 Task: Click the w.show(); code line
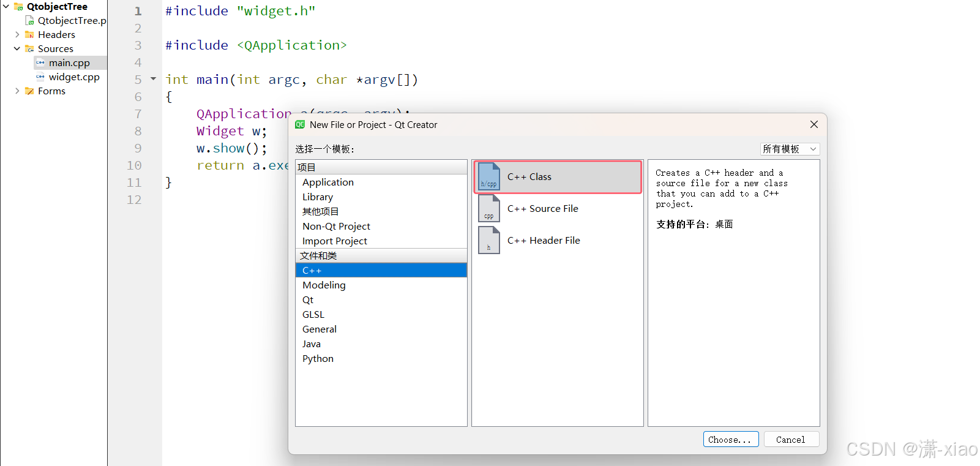tap(231, 148)
